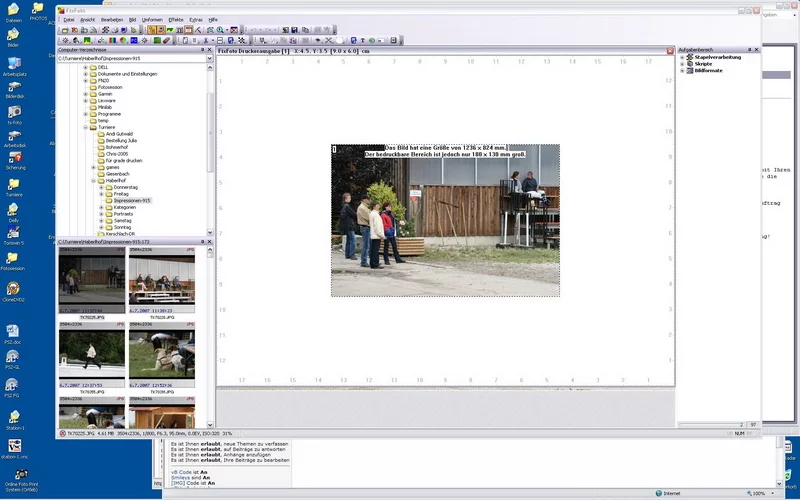Open the Effekte menu
Viewport: 800px width, 500px height.
point(176,20)
